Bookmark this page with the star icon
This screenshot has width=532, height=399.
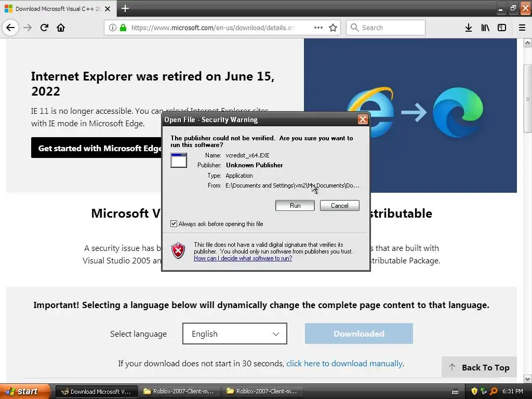tap(333, 28)
